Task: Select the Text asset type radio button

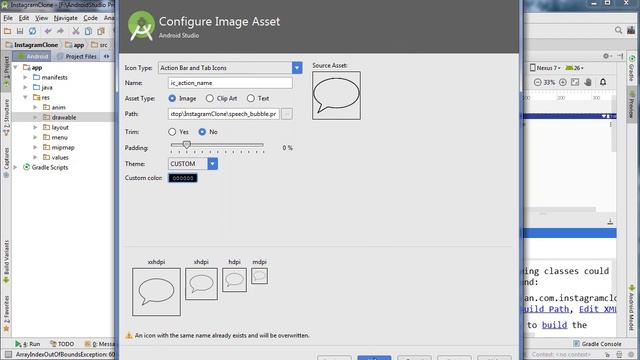Action: [x=251, y=98]
